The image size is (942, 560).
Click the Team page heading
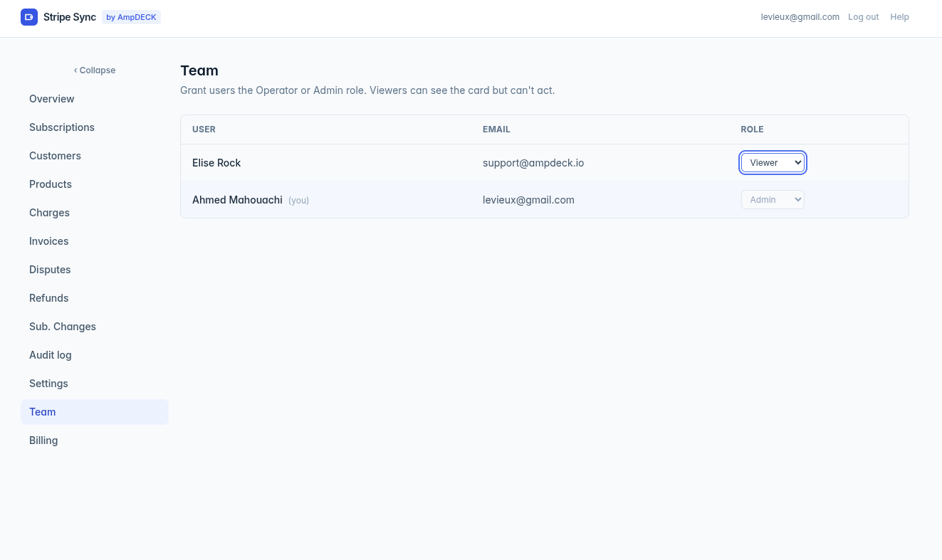click(199, 70)
